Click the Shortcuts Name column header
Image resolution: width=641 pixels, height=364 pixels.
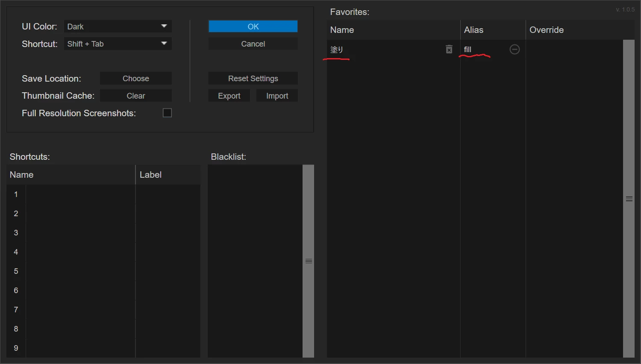pyautogui.click(x=71, y=175)
